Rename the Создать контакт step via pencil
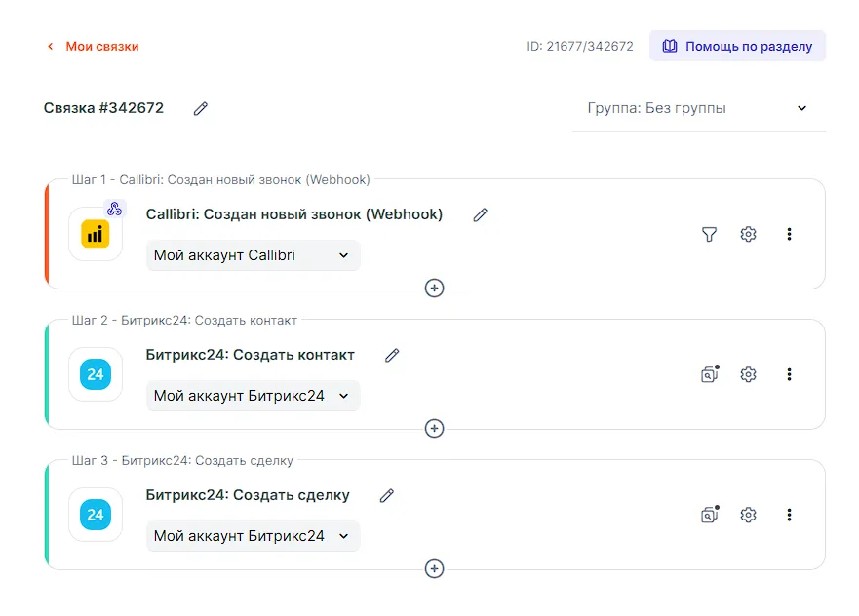This screenshot has height=616, width=859. tap(392, 356)
